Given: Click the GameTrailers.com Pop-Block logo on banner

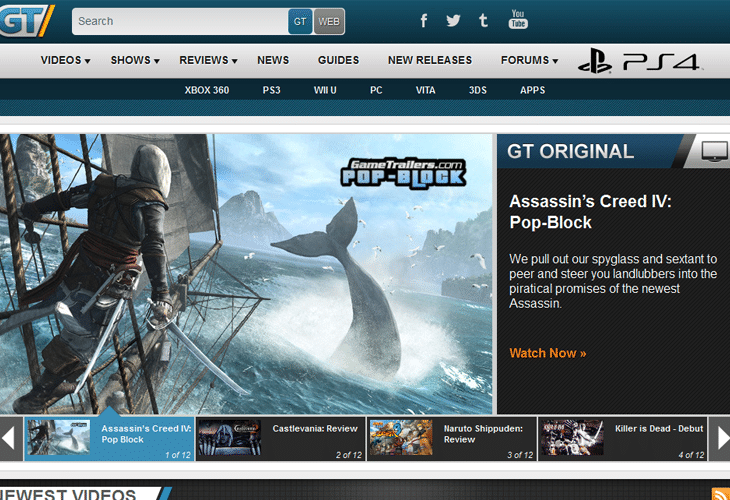Looking at the screenshot, I should pos(403,173).
